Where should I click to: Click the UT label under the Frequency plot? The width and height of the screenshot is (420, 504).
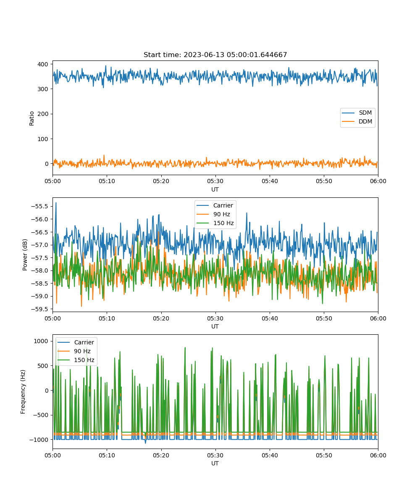click(215, 463)
